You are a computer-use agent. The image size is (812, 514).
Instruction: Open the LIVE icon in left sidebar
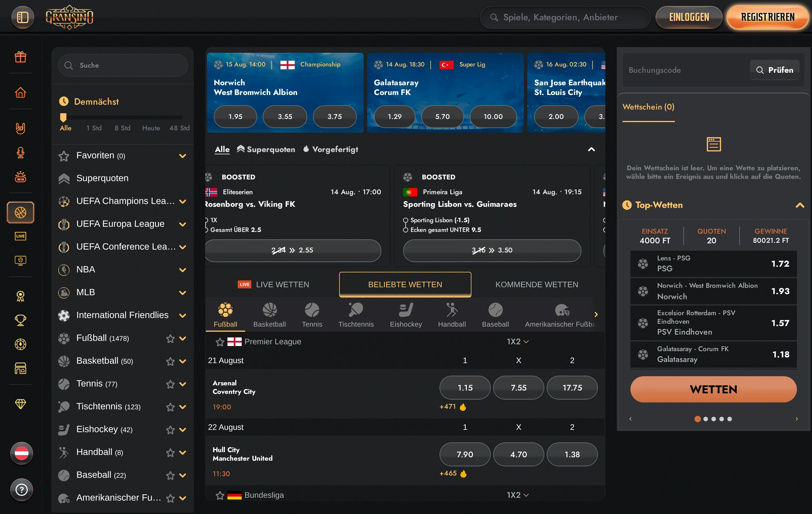(21, 236)
